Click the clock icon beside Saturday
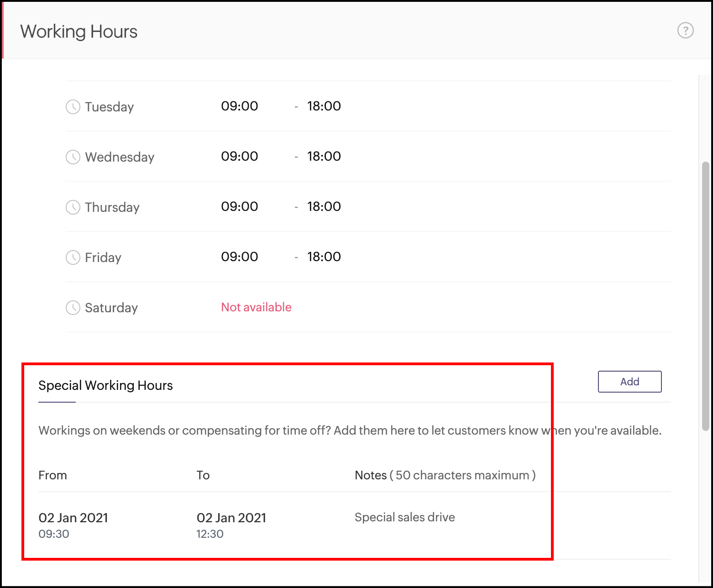Screen dimensions: 713x588 [73, 308]
